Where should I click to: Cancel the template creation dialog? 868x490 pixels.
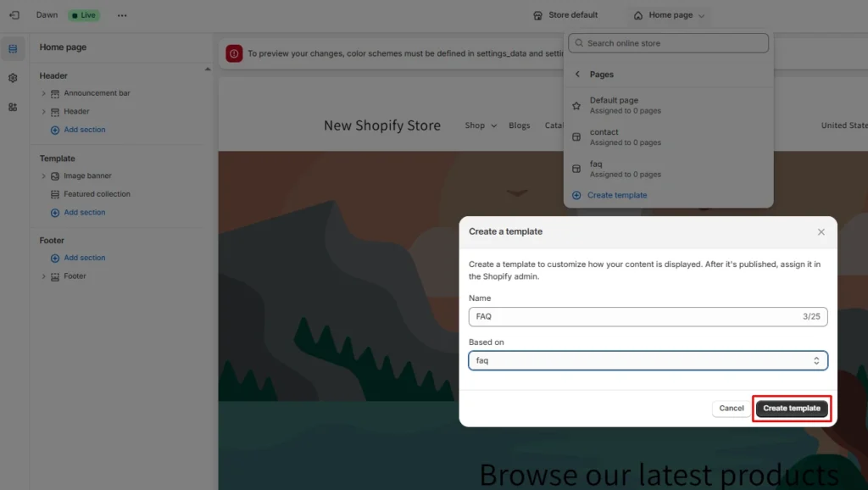click(730, 408)
